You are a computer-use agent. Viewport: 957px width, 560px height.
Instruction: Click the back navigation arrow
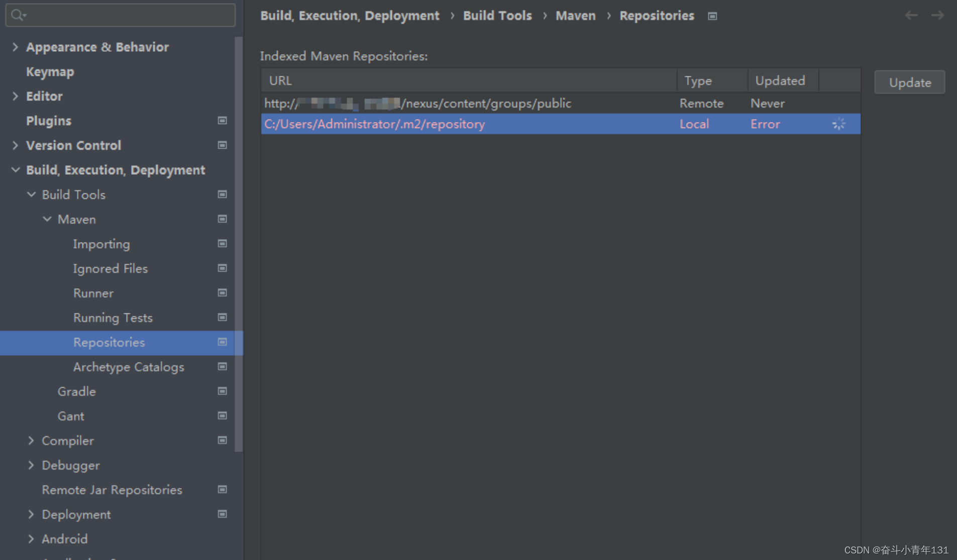point(910,15)
